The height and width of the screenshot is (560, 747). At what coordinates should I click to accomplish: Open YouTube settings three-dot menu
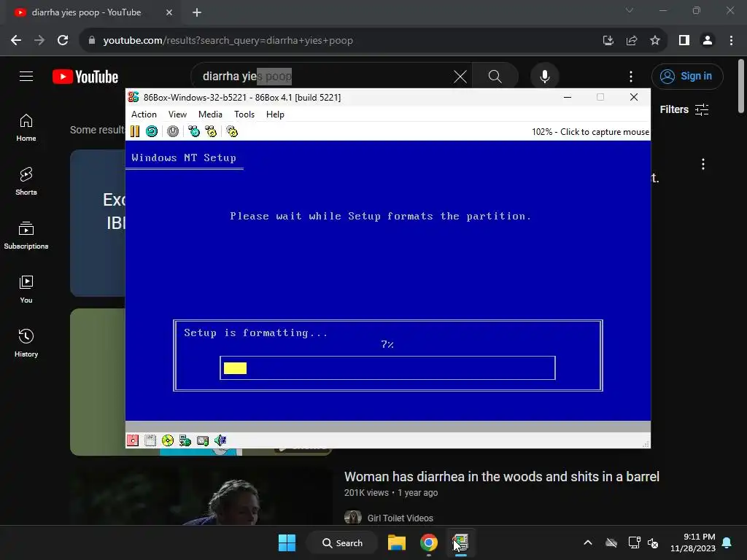click(631, 76)
